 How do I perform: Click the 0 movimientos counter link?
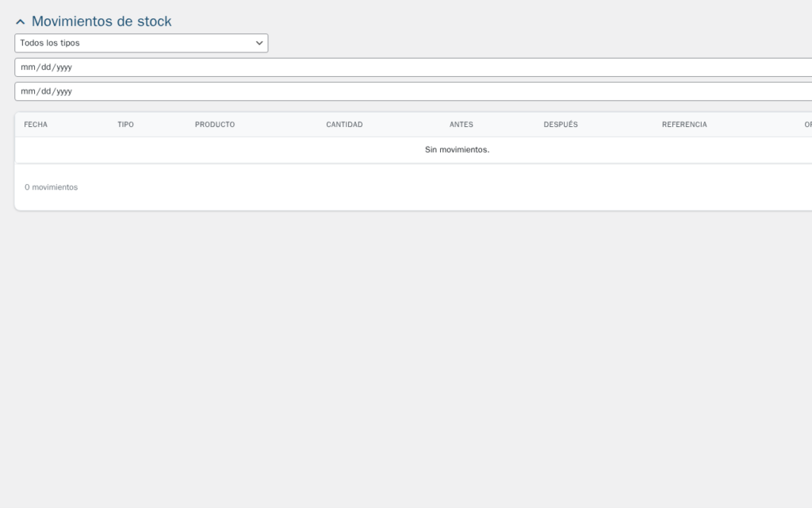coord(51,187)
